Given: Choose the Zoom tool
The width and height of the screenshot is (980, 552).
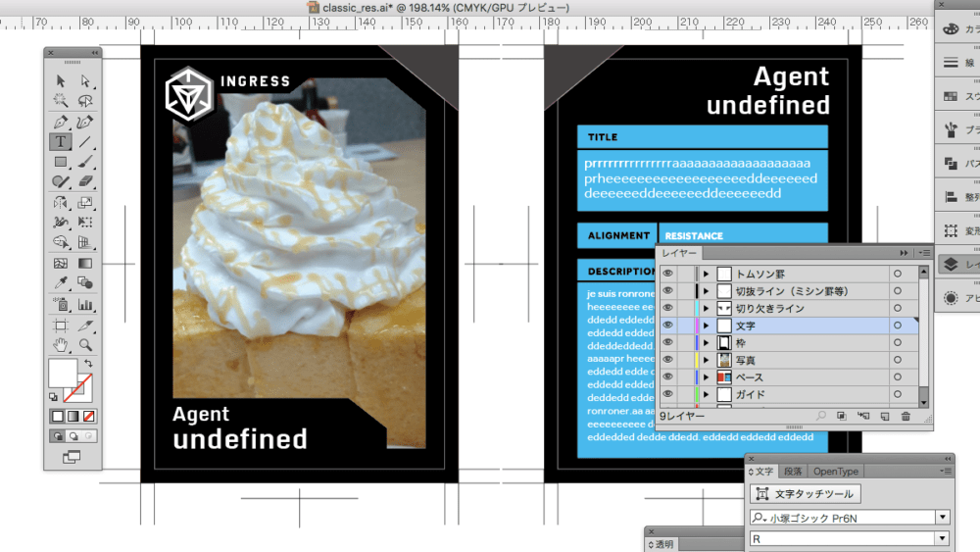Looking at the screenshot, I should [85, 344].
